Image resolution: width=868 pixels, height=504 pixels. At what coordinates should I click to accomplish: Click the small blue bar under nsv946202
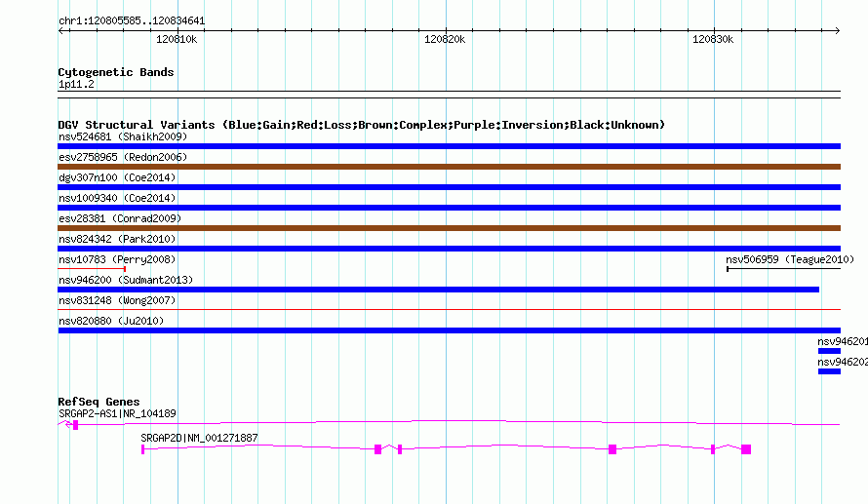829,371
